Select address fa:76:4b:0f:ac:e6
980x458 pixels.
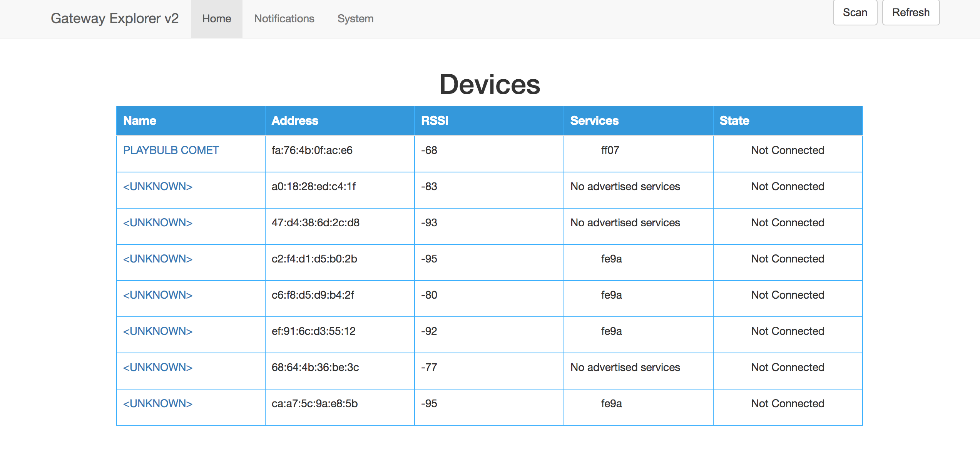[312, 150]
